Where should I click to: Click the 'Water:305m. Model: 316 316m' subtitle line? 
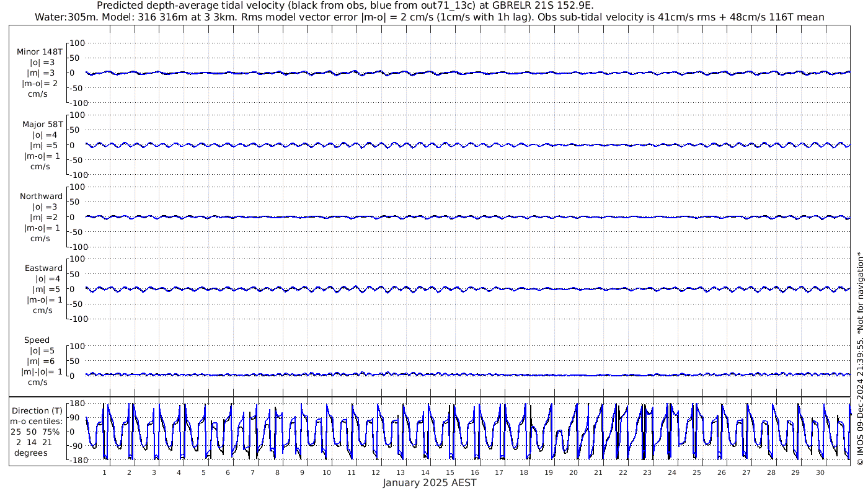click(x=430, y=17)
